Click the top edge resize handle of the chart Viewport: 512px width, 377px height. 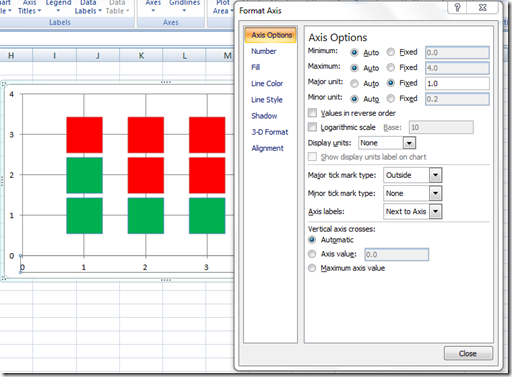(x=166, y=82)
